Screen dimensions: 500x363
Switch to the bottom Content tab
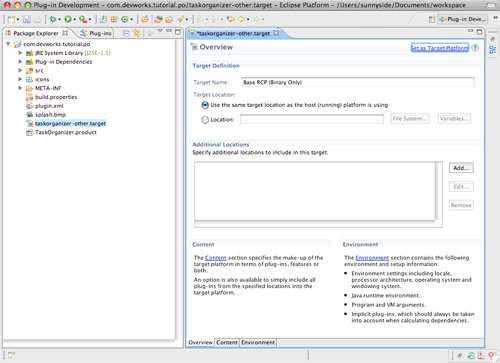(x=227, y=342)
